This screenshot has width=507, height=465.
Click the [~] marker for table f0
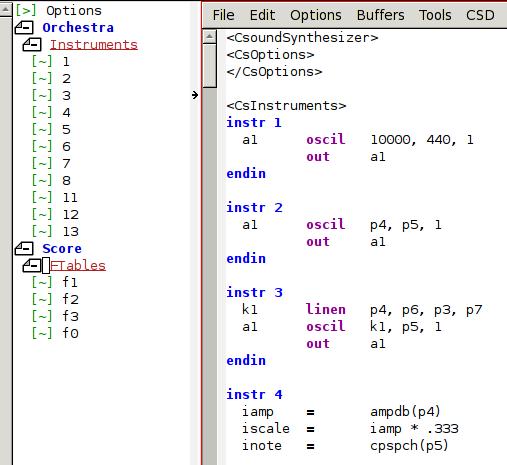tap(42, 333)
